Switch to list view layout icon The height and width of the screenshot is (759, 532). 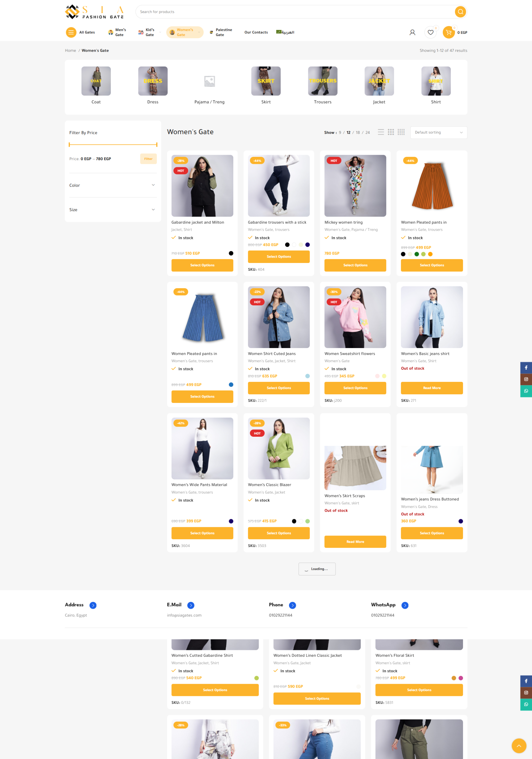pyautogui.click(x=381, y=132)
